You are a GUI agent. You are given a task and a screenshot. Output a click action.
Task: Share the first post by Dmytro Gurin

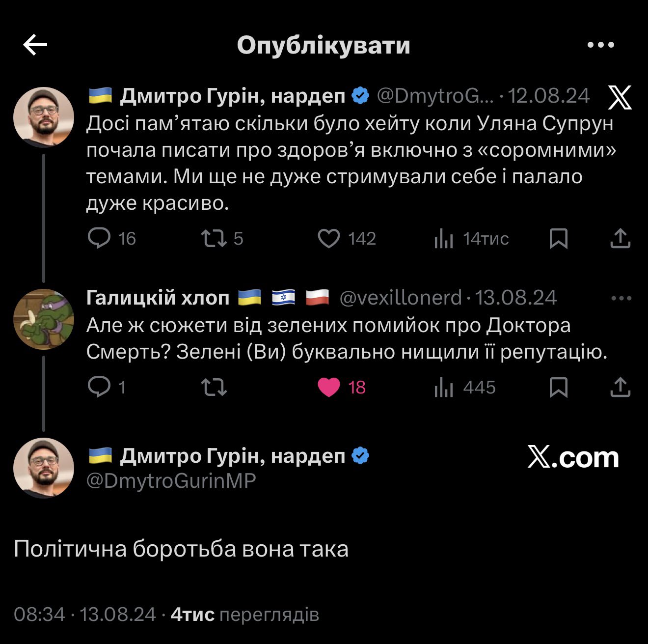pos(620,238)
